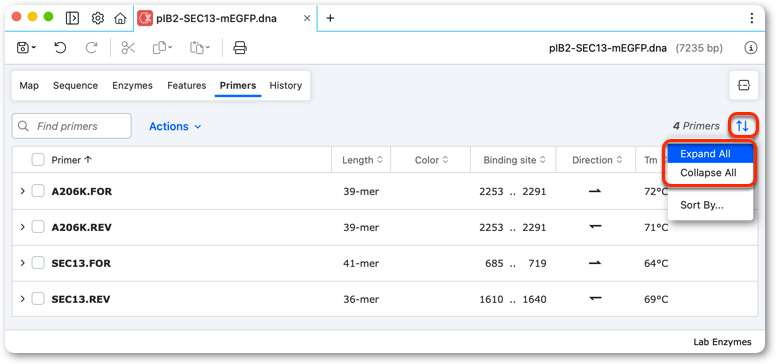Open the three-dot overflow menu
776x364 pixels.
[752, 18]
